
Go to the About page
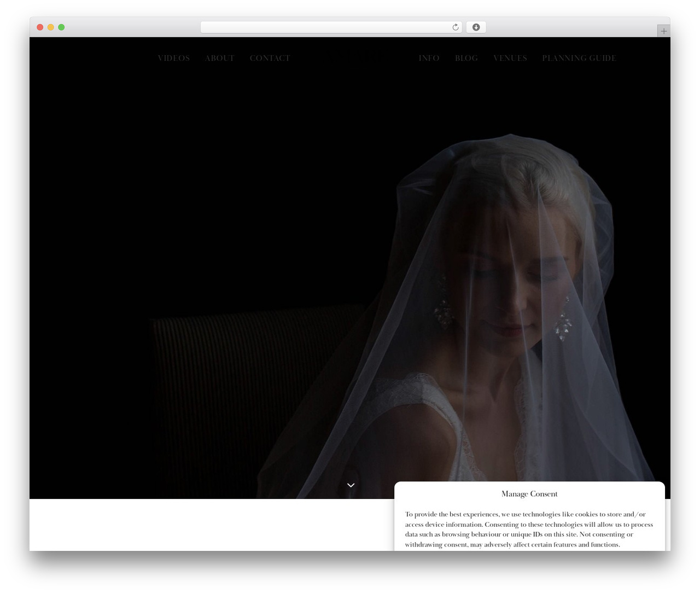219,58
